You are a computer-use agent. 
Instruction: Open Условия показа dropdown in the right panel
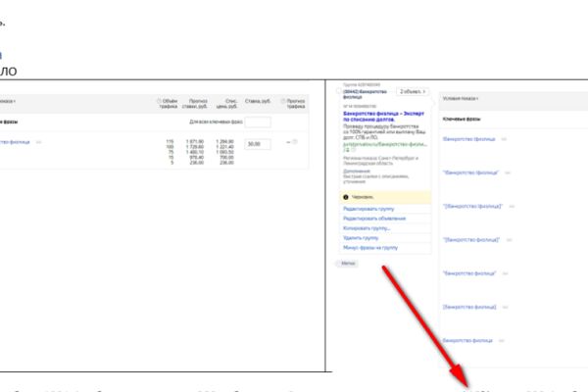(x=461, y=99)
